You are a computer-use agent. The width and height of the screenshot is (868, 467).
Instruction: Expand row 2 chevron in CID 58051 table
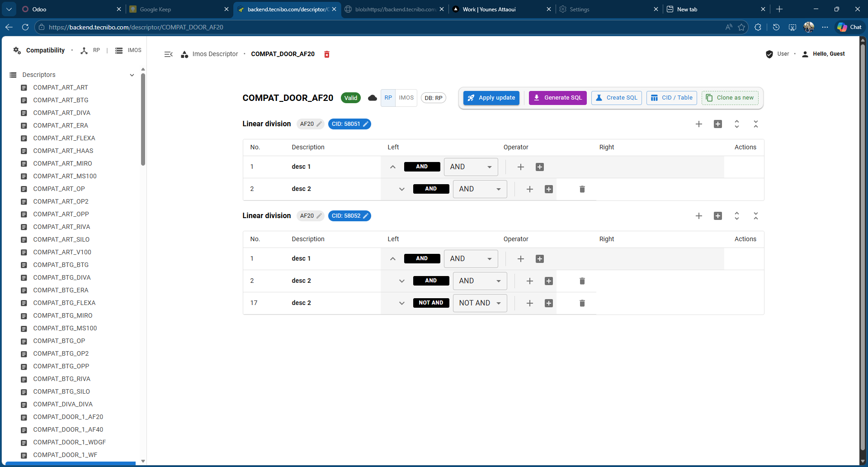402,189
